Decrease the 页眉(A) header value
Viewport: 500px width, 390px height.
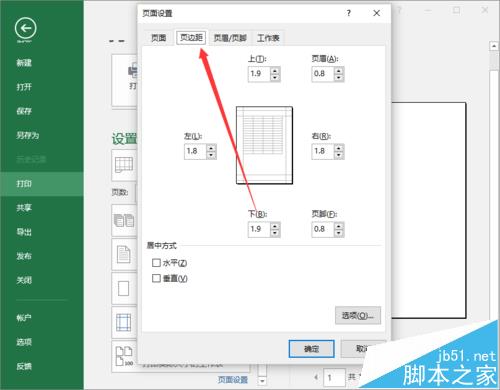(339, 78)
